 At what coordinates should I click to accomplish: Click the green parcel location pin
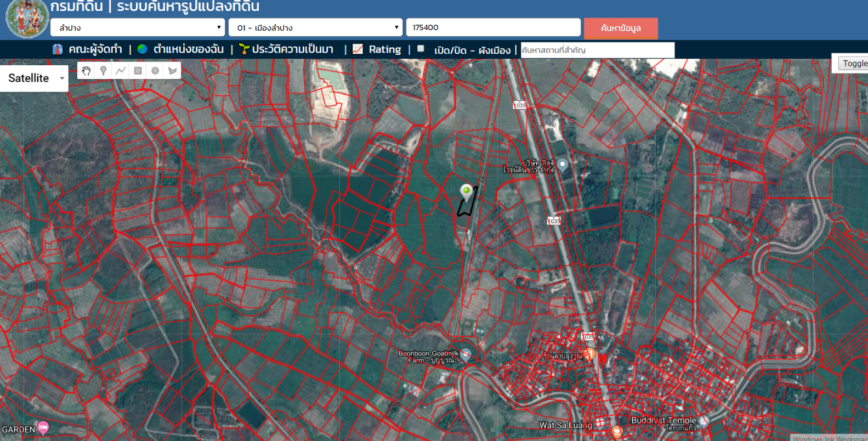tap(466, 193)
